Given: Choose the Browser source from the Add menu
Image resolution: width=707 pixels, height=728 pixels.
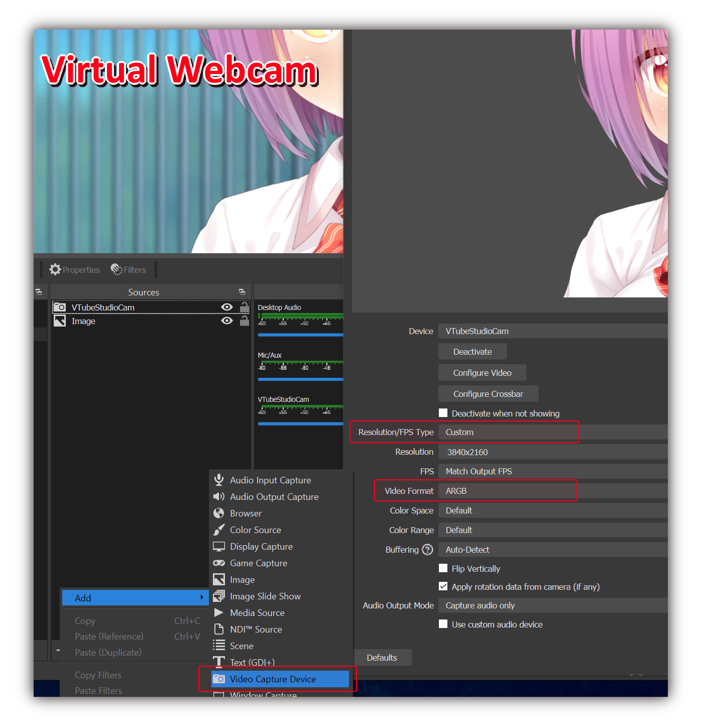Looking at the screenshot, I should point(245,513).
